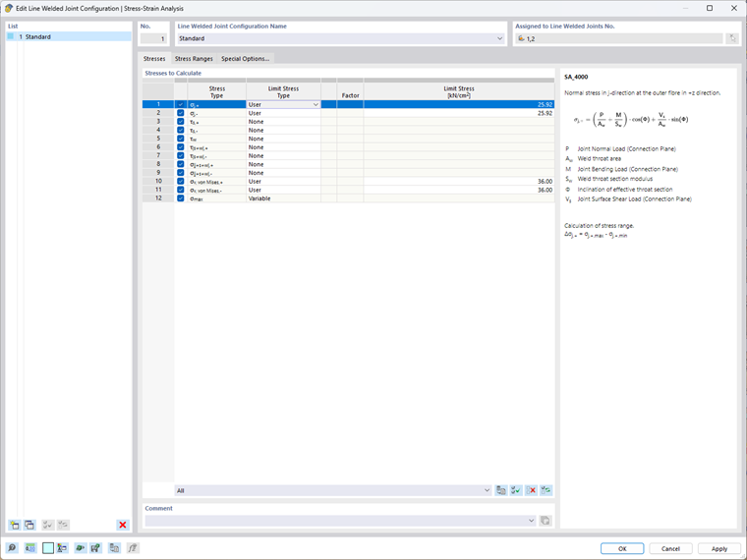The image size is (747, 560).
Task: Open the All filter dropdown below table
Action: 487,490
